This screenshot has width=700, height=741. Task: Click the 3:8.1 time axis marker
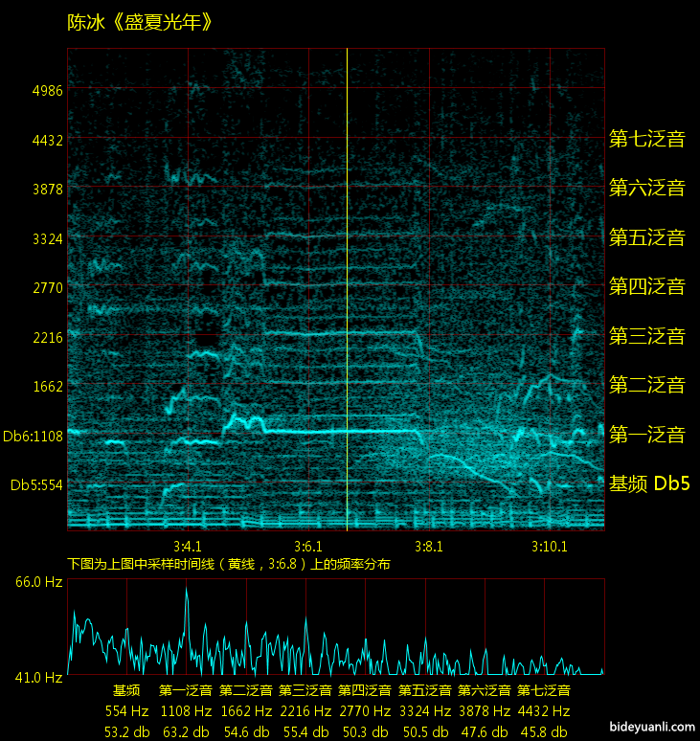[x=428, y=547]
